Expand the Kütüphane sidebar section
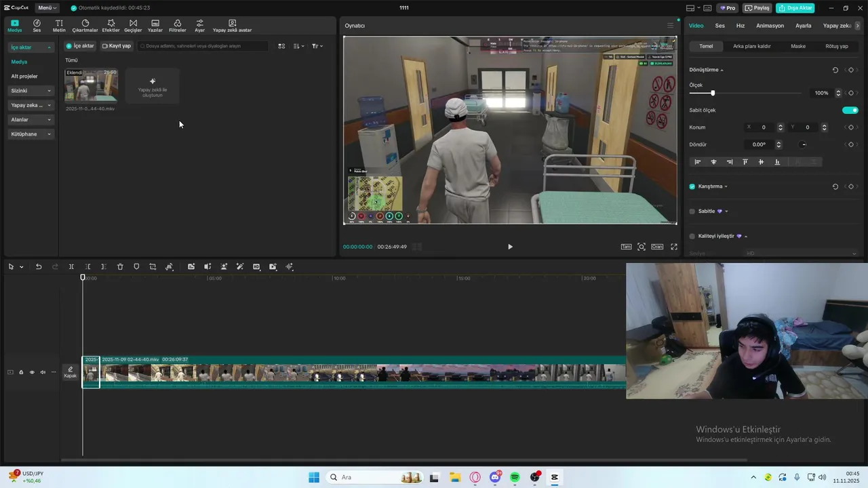This screenshot has width=868, height=488. coord(31,134)
